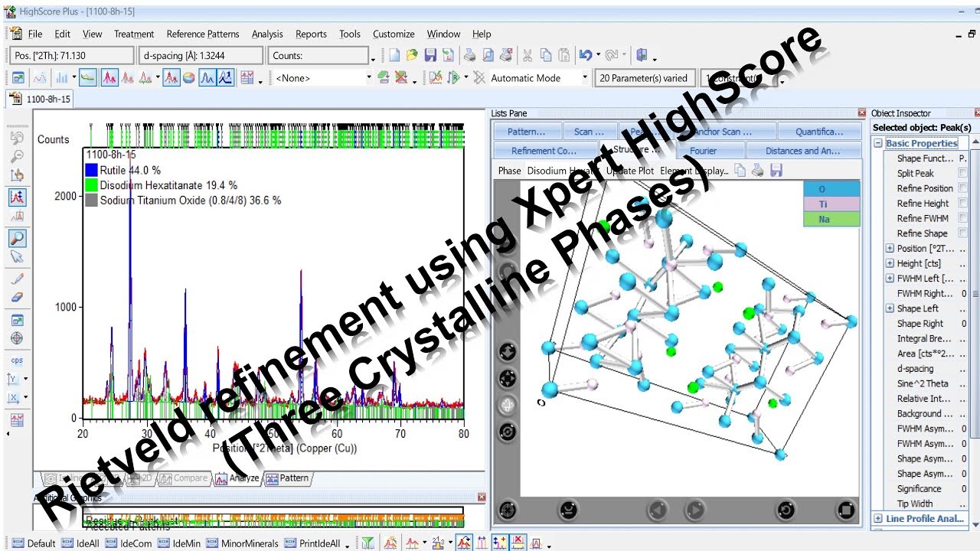Image resolution: width=980 pixels, height=551 pixels.
Task: Click the Na element color swatch in legend
Action: click(x=831, y=219)
